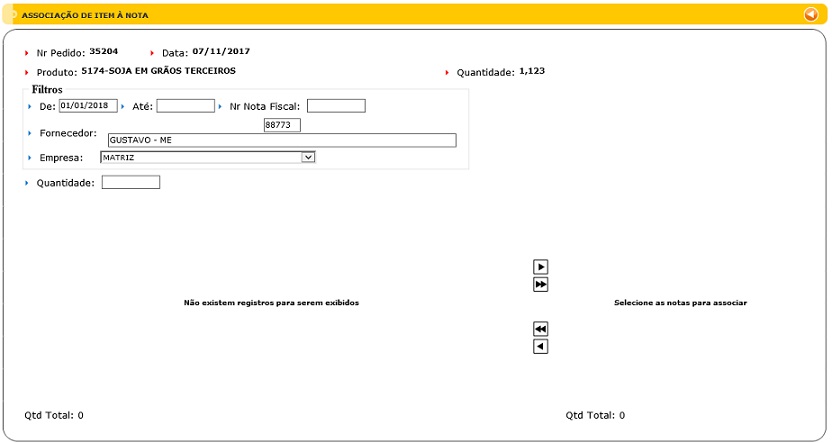Click supplier name field GUSTAVO - ME
Viewport: 832px width, 443px height.
tap(280, 140)
